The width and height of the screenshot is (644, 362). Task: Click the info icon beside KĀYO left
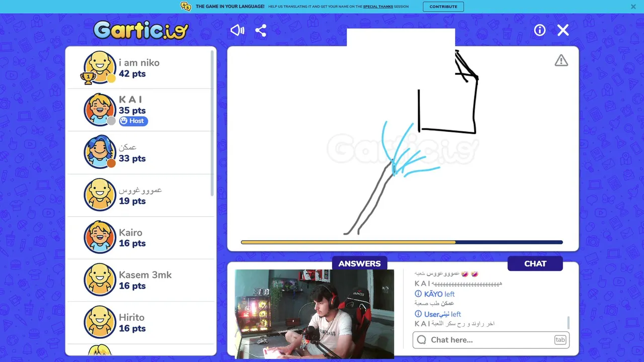tap(418, 294)
